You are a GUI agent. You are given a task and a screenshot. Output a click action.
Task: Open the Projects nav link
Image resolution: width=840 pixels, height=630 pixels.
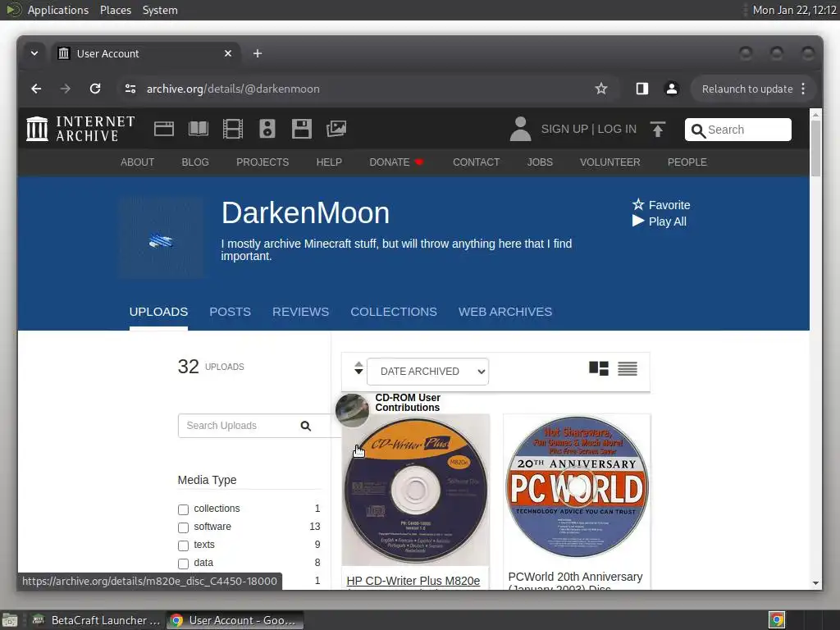262,162
